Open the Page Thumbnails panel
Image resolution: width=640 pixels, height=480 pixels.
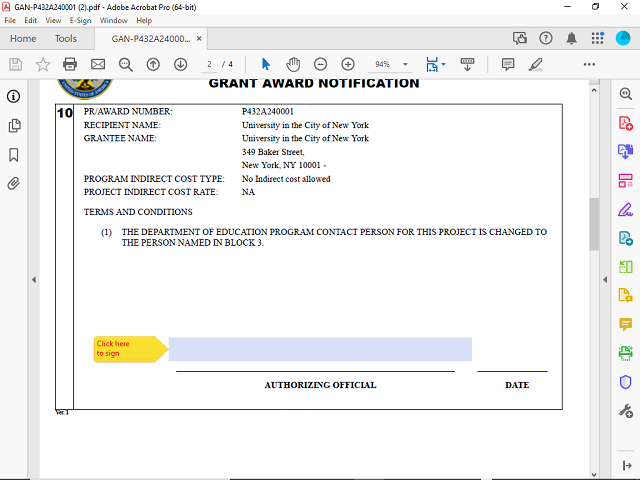coord(14,126)
